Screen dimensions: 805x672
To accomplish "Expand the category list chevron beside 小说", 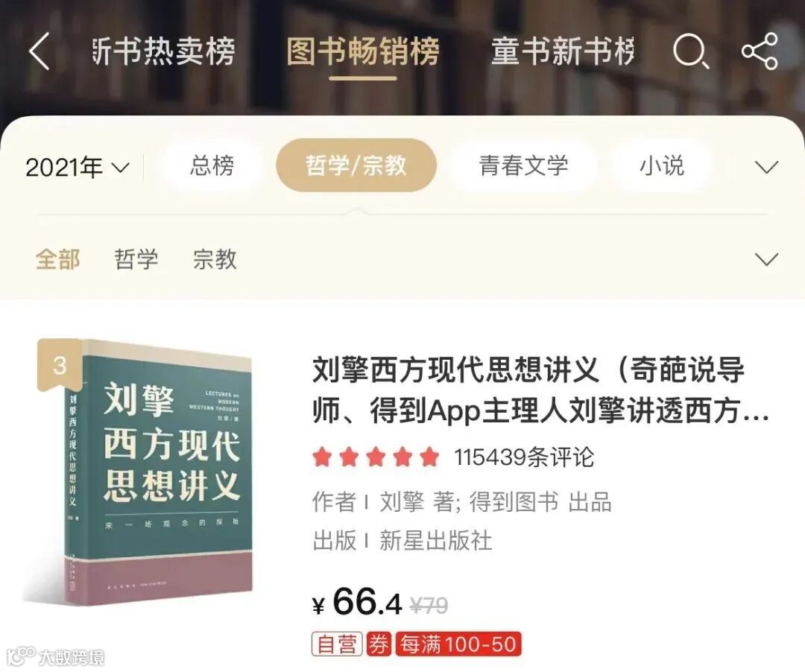I will click(x=766, y=167).
